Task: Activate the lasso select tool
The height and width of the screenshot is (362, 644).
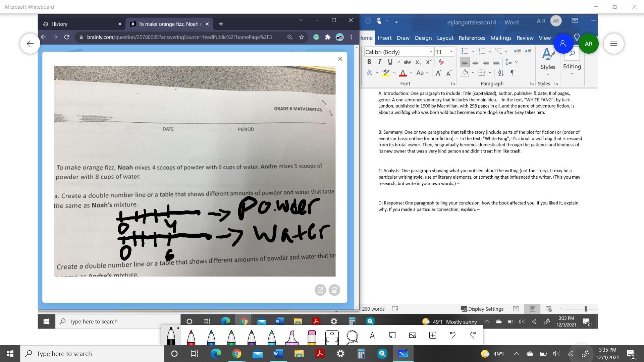Action: point(352,336)
